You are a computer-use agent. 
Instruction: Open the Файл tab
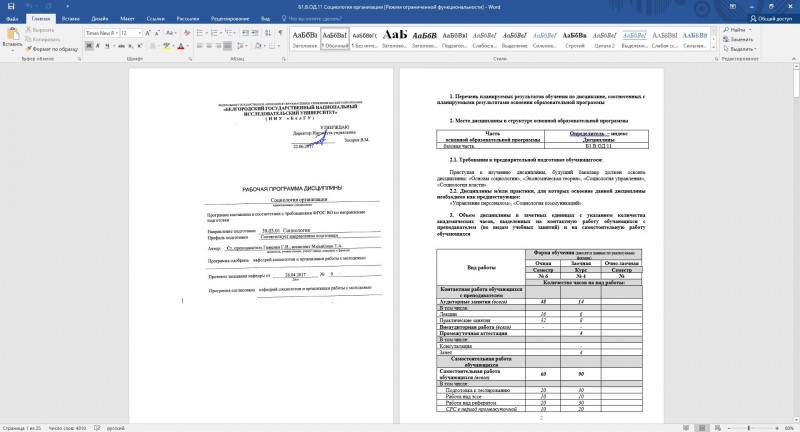pyautogui.click(x=12, y=19)
